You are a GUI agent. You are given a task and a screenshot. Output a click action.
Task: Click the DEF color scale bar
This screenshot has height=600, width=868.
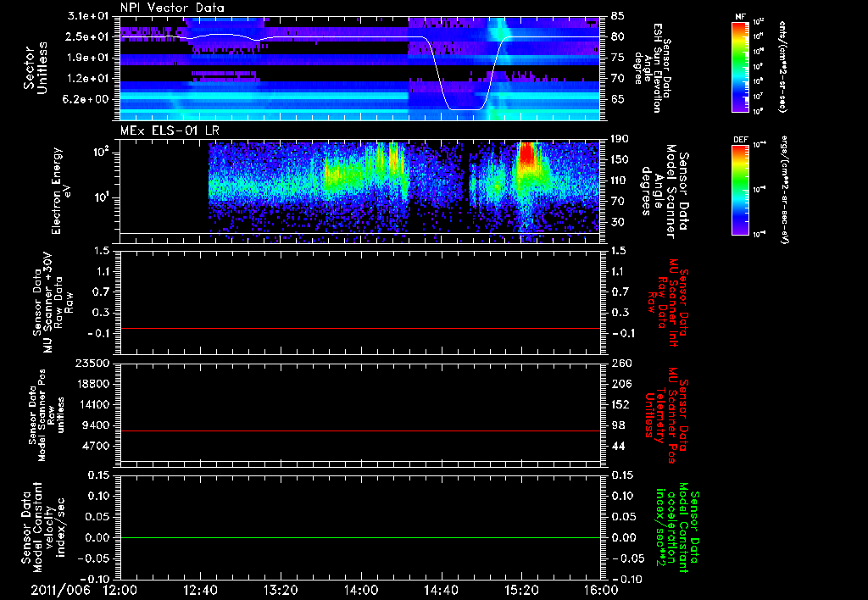click(x=741, y=189)
